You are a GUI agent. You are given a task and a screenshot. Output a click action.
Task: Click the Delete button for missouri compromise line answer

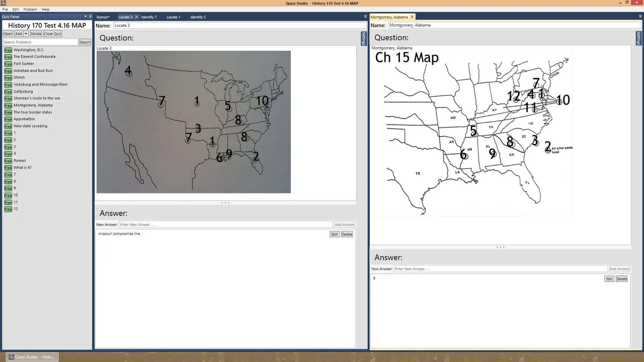347,234
